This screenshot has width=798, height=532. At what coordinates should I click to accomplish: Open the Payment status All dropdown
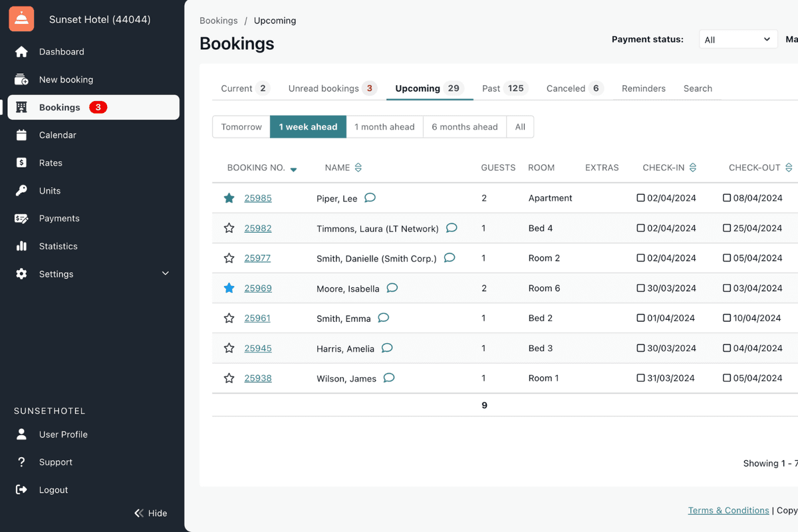tap(738, 40)
